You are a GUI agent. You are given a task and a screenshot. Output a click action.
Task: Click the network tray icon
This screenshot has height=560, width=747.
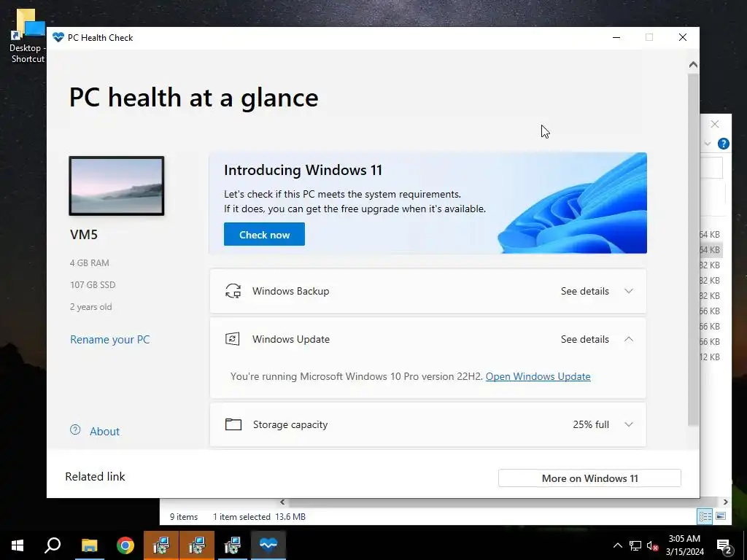pos(635,545)
